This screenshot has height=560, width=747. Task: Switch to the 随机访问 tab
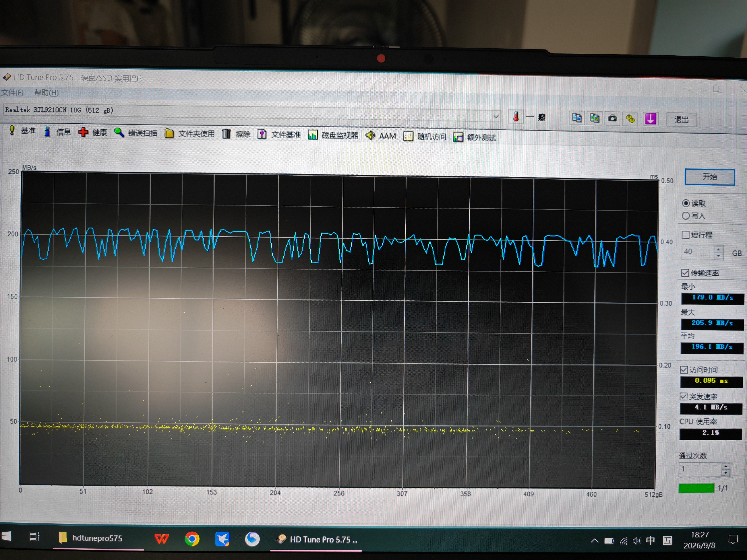point(425,137)
